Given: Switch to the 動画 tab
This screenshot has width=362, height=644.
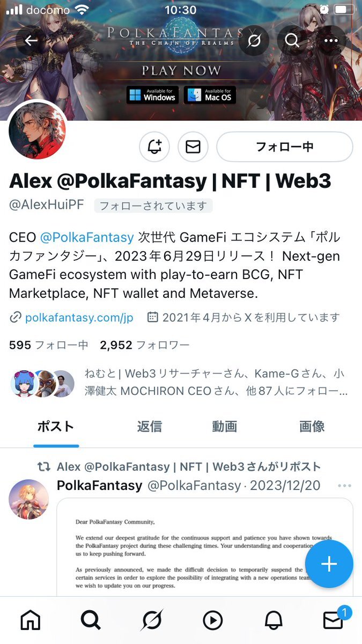Looking at the screenshot, I should click(x=224, y=427).
